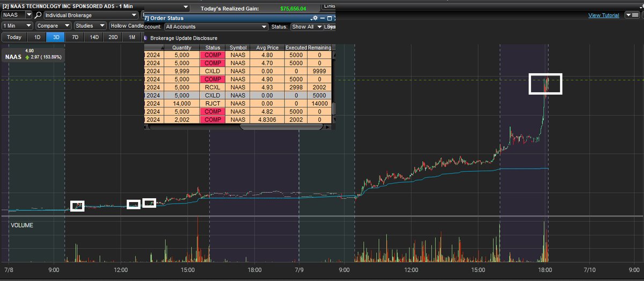Click the 4.8306 average price cell
644x281 pixels.
coord(267,119)
